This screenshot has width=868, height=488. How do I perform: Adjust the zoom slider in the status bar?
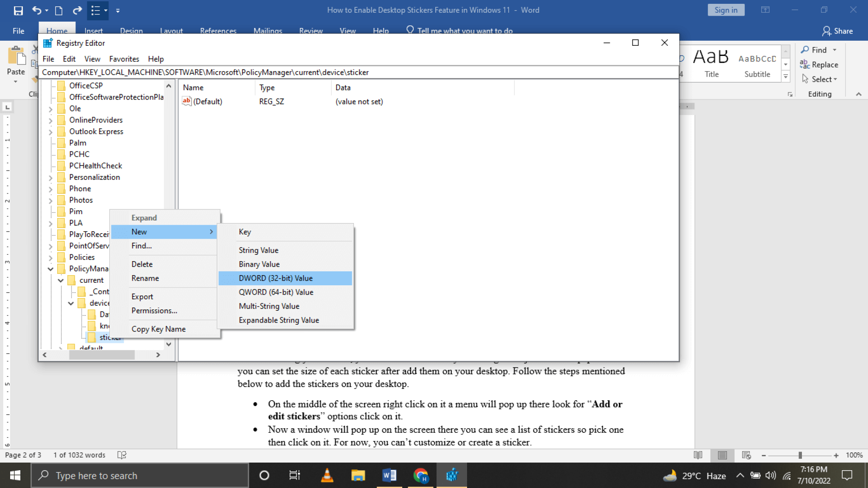tap(799, 455)
